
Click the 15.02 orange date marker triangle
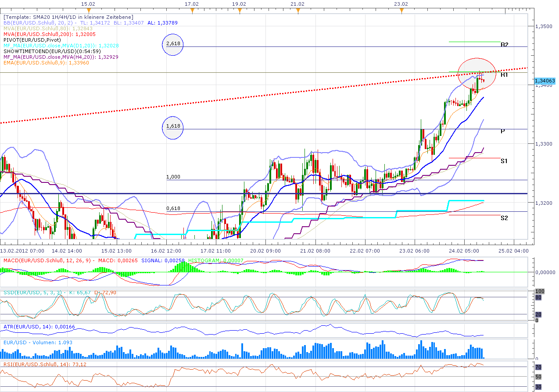click(x=89, y=11)
